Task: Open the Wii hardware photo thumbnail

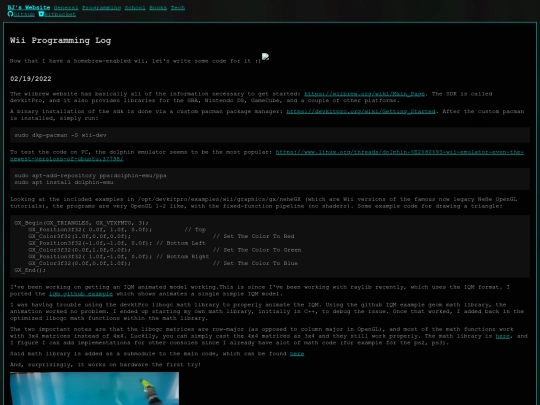Action: (x=94, y=388)
